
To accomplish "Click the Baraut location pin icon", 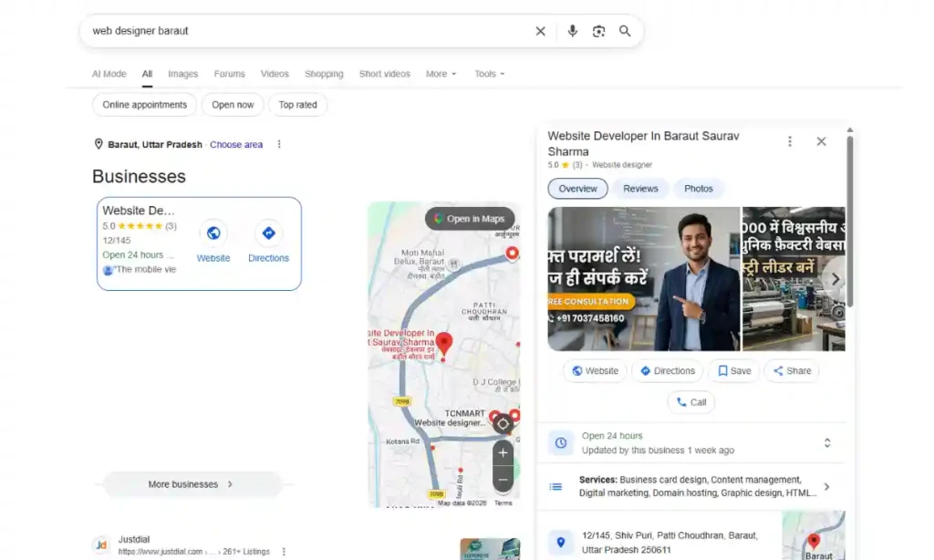I will coord(99,144).
